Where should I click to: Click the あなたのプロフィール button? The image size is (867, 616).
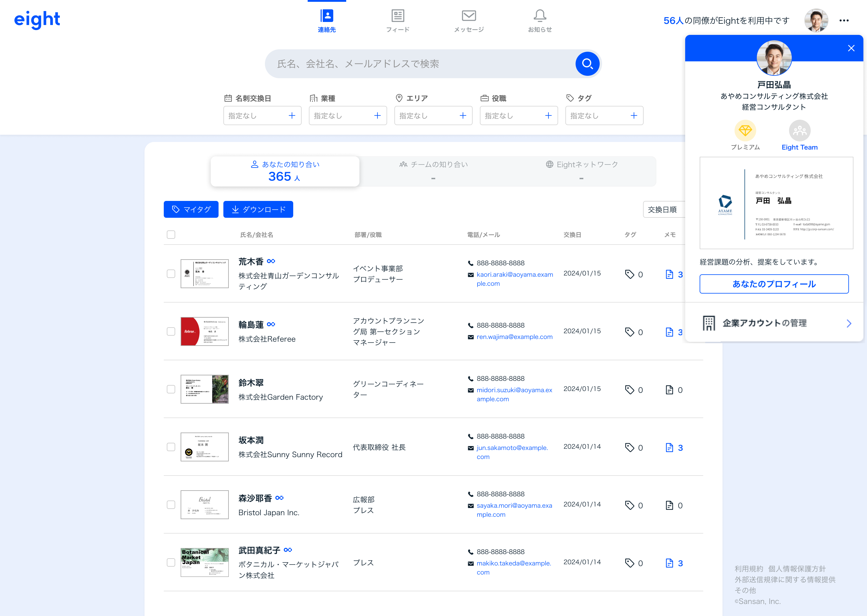click(x=774, y=284)
